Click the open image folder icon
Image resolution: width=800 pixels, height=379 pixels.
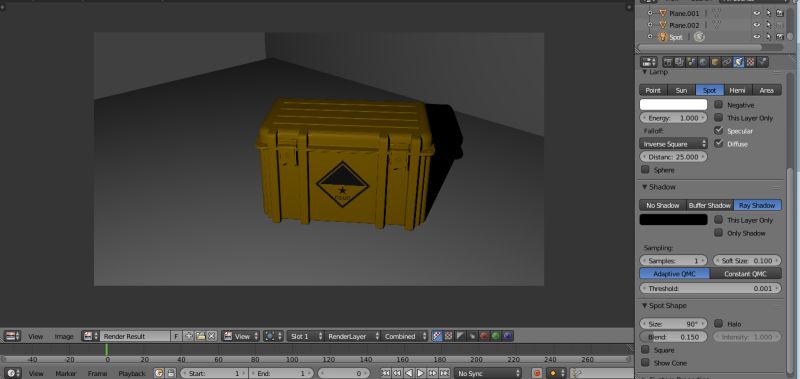[x=201, y=336]
